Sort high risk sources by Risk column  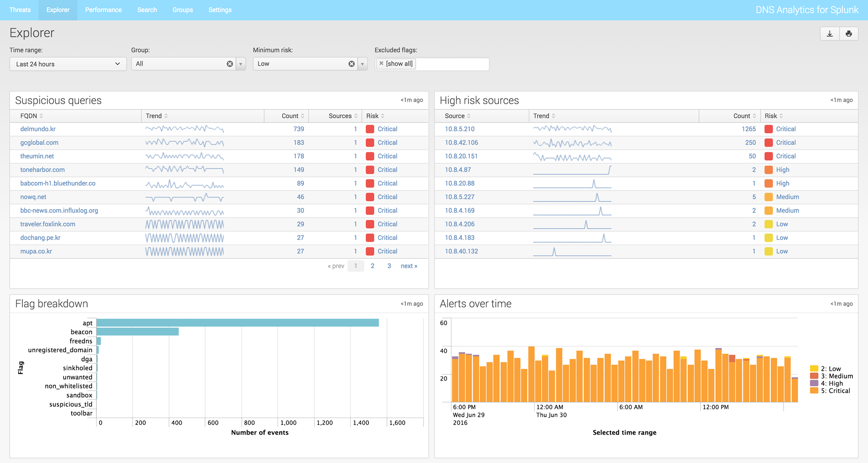coord(774,116)
